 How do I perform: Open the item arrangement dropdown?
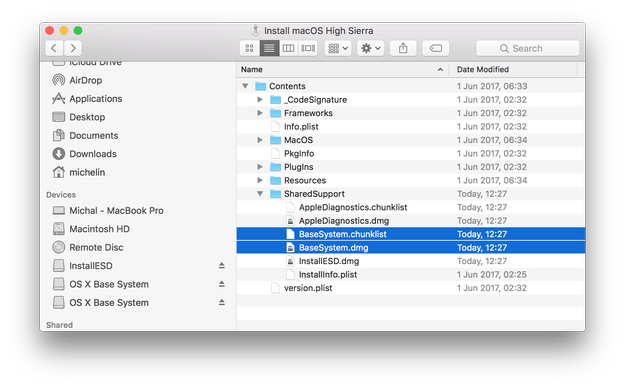338,48
